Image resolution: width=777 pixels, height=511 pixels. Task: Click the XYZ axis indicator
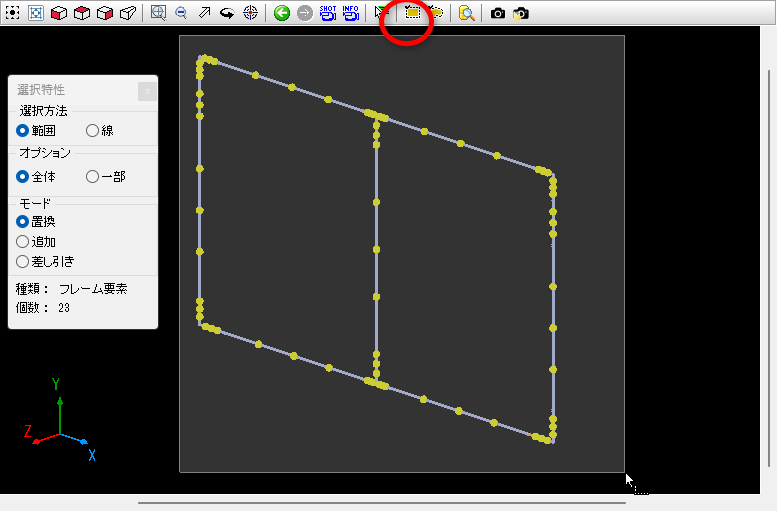[59, 419]
